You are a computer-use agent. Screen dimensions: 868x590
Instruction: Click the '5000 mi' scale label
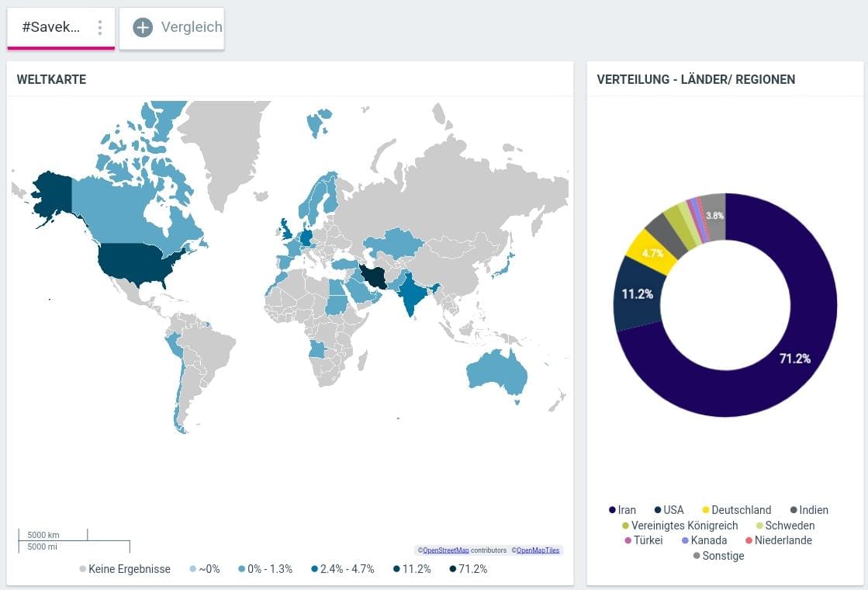(43, 547)
